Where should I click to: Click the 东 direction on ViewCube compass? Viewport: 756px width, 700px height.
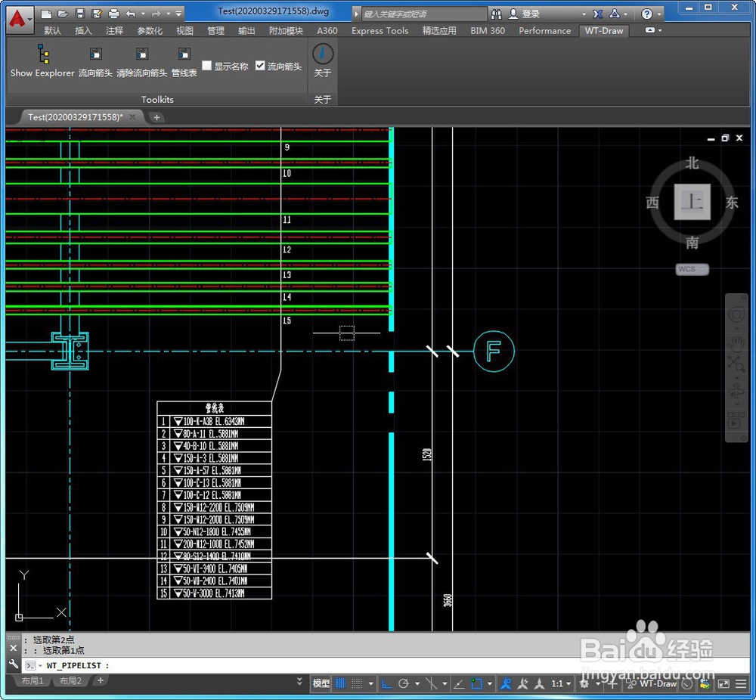[731, 202]
